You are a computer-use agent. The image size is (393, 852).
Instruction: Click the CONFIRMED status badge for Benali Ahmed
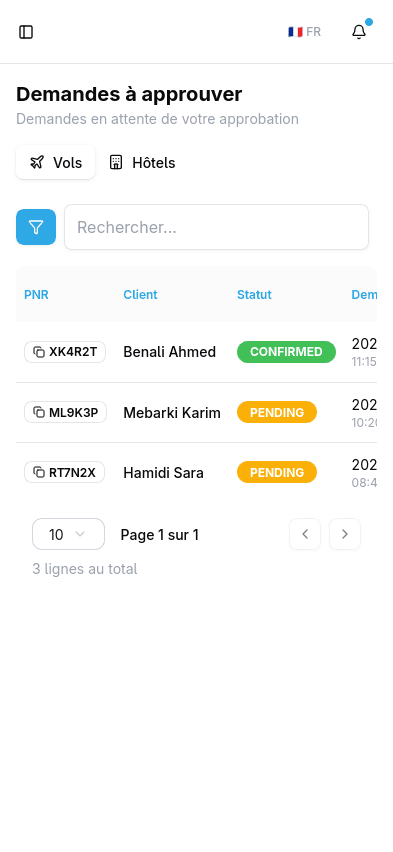(x=286, y=352)
